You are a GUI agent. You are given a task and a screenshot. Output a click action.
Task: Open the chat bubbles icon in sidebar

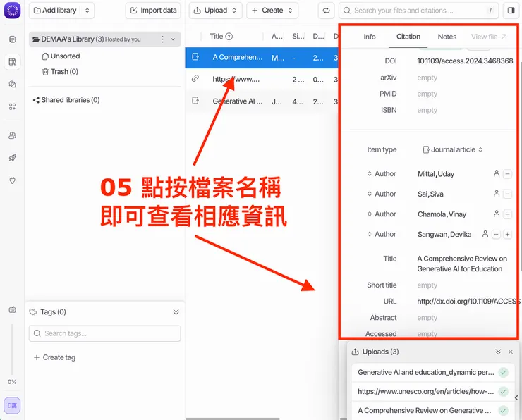click(12, 84)
